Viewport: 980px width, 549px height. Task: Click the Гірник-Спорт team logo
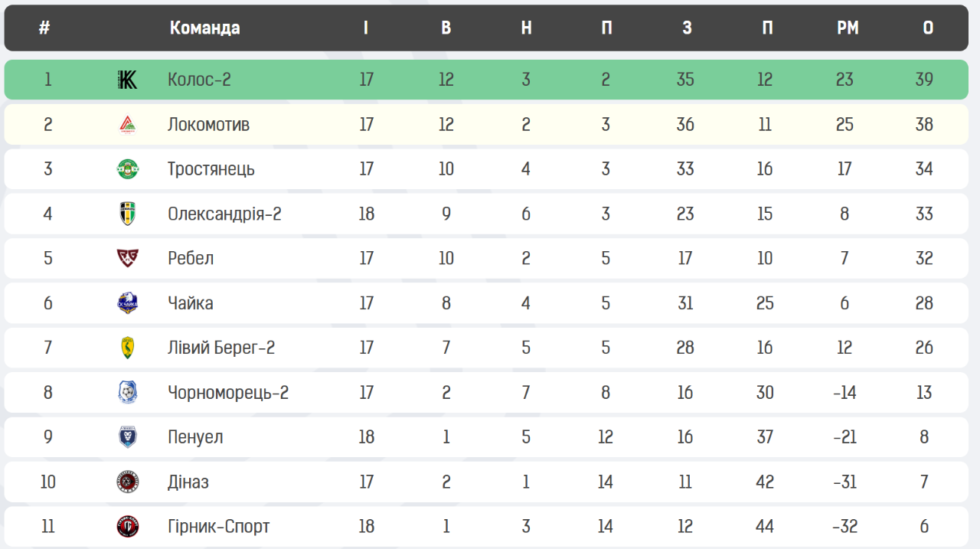[127, 527]
